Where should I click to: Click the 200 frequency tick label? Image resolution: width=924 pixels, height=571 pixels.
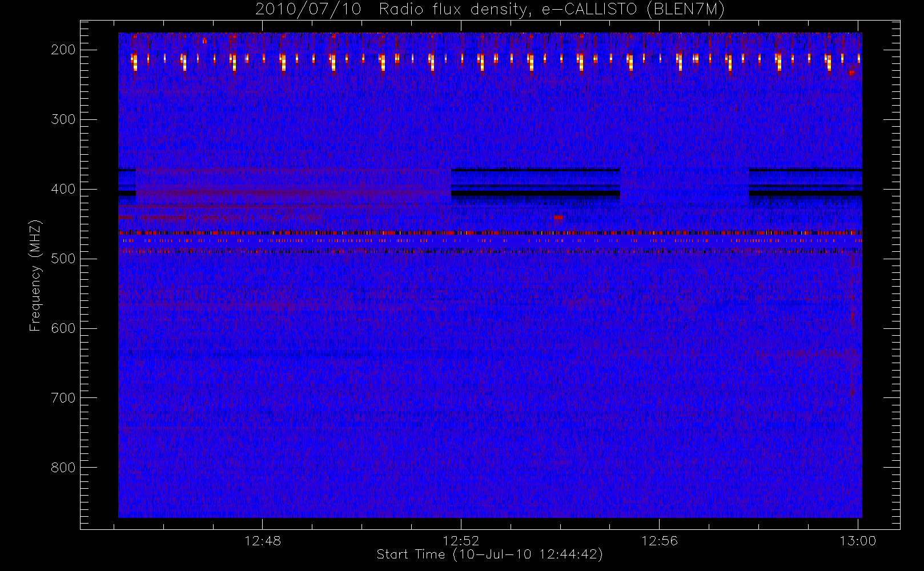(x=63, y=50)
